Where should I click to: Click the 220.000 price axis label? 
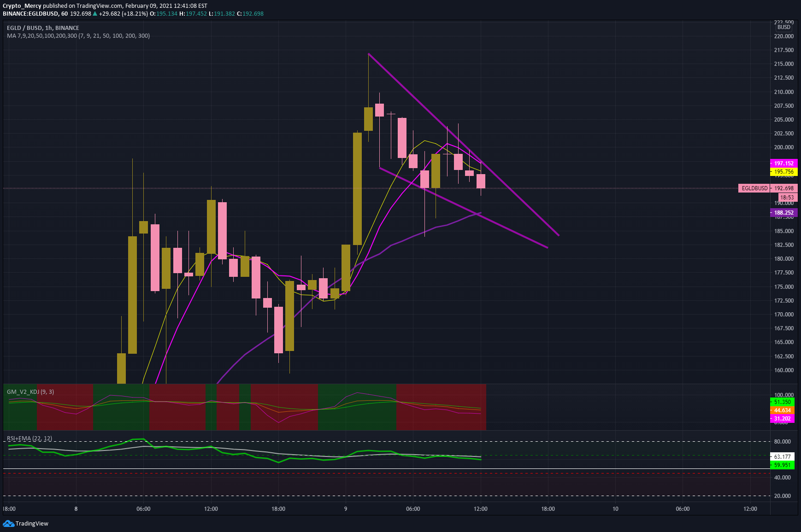coord(784,36)
